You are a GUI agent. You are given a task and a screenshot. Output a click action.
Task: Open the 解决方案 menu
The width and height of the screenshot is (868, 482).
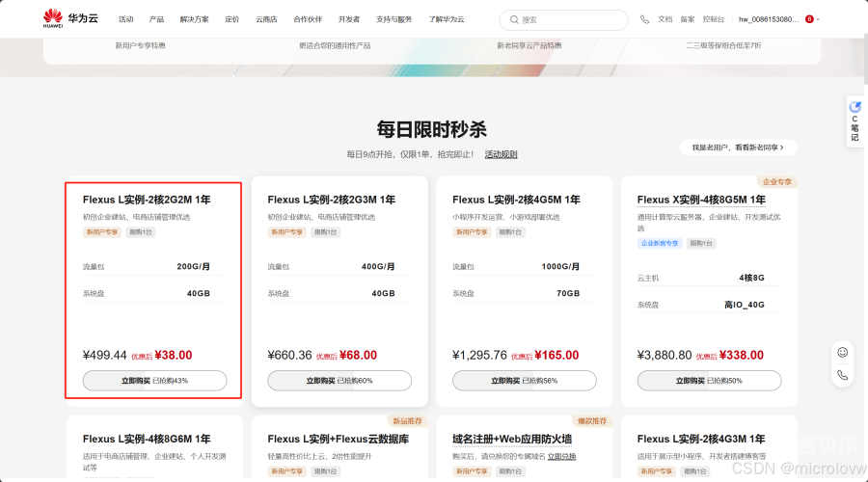tap(194, 19)
